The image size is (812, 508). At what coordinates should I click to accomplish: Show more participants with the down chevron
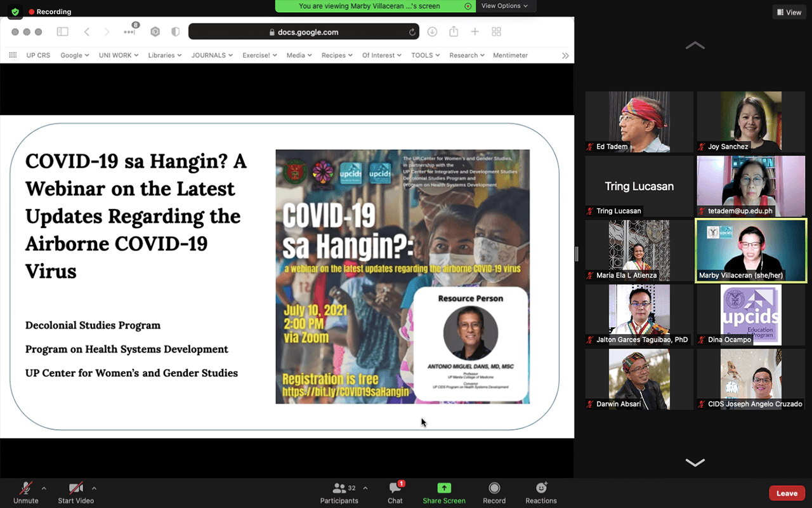pyautogui.click(x=695, y=462)
